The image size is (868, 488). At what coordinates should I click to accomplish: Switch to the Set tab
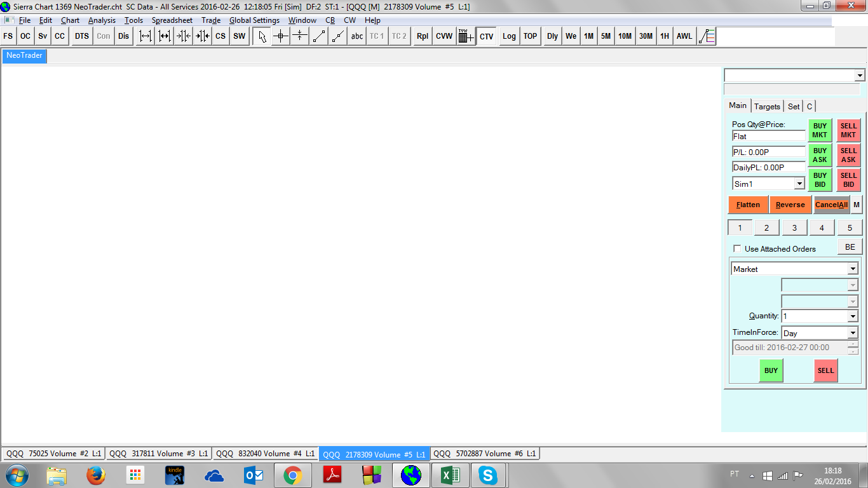tap(794, 106)
